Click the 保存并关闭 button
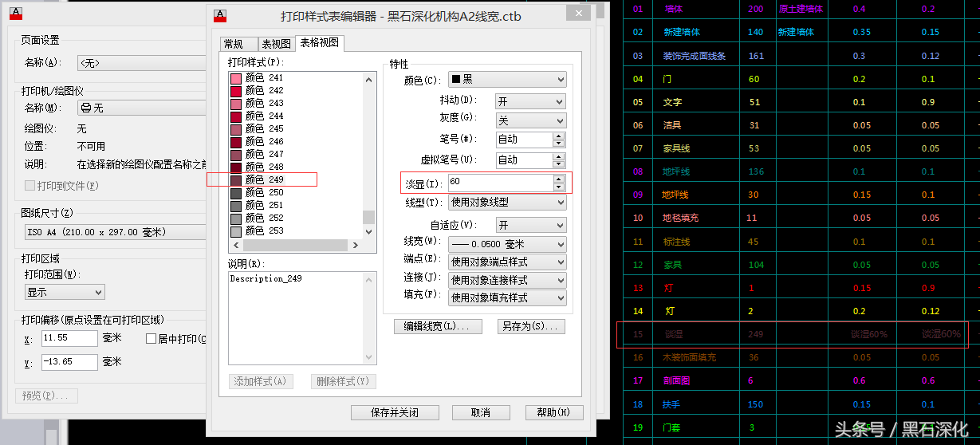980x445 pixels. point(396,412)
